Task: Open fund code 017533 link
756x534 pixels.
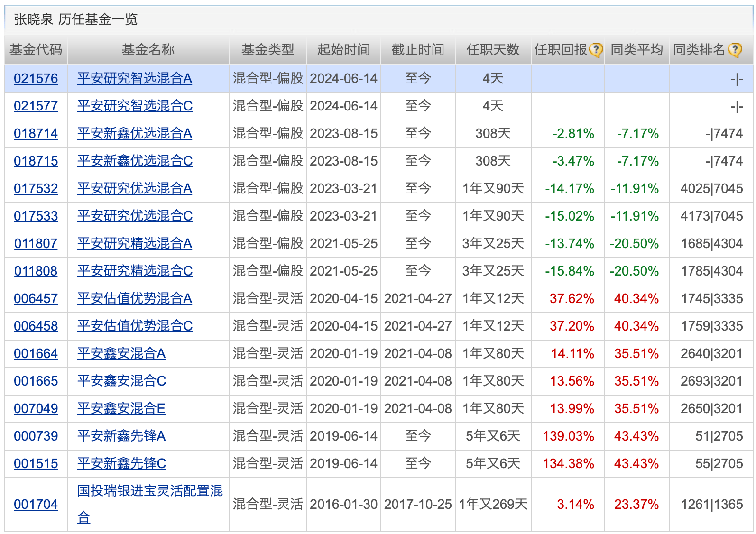Action: [x=36, y=216]
